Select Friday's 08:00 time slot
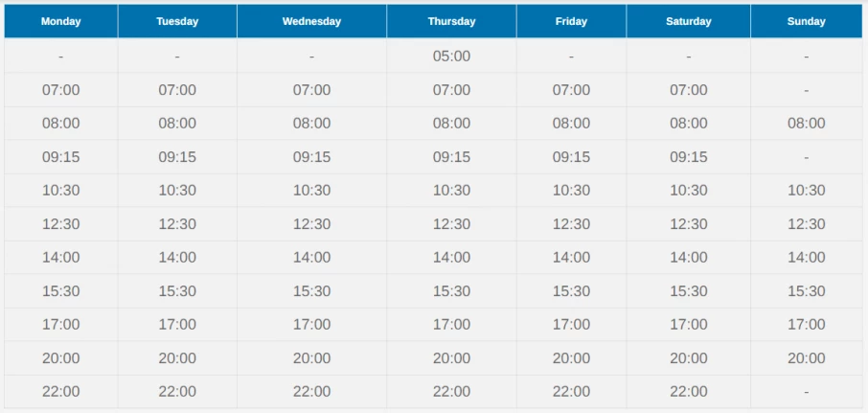This screenshot has width=868, height=413. [571, 123]
